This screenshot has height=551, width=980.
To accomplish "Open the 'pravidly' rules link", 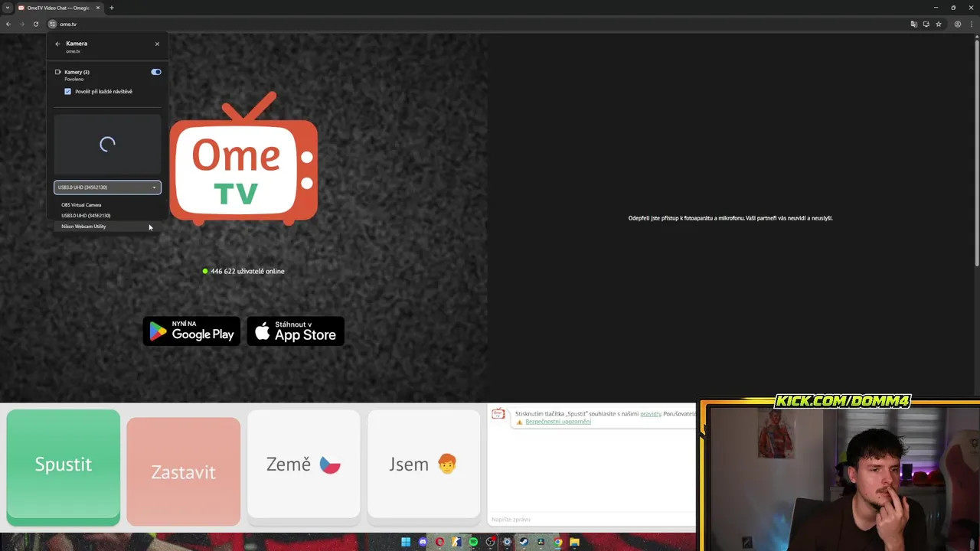I will pyautogui.click(x=651, y=414).
